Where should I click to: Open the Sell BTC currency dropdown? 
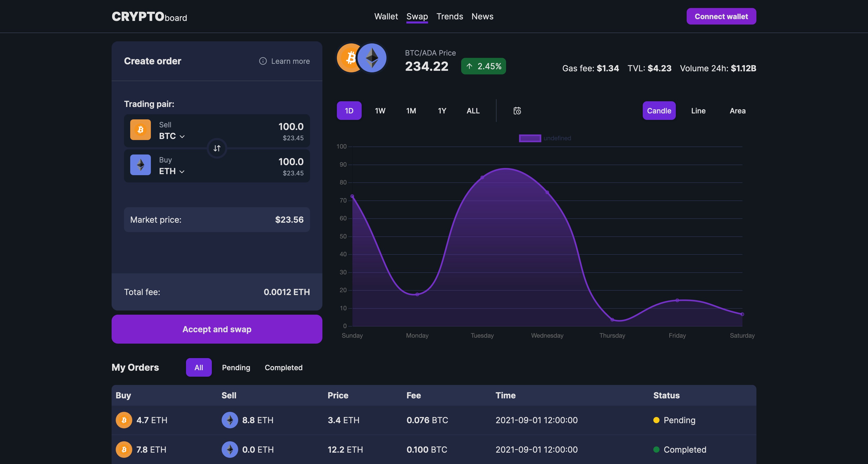[x=172, y=136]
